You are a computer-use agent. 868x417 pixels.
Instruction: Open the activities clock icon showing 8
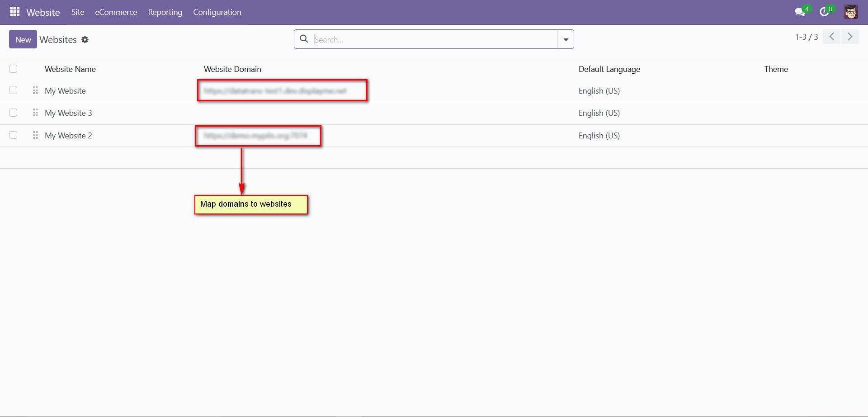[824, 11]
